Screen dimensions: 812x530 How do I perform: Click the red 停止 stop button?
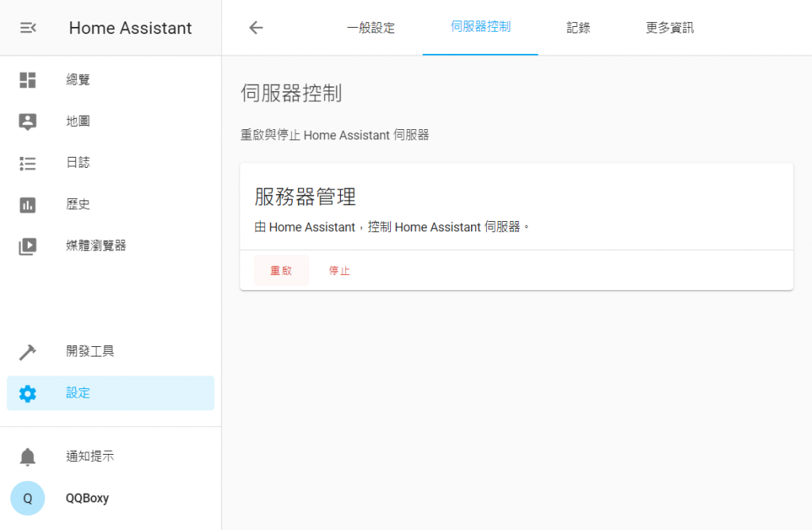point(339,271)
